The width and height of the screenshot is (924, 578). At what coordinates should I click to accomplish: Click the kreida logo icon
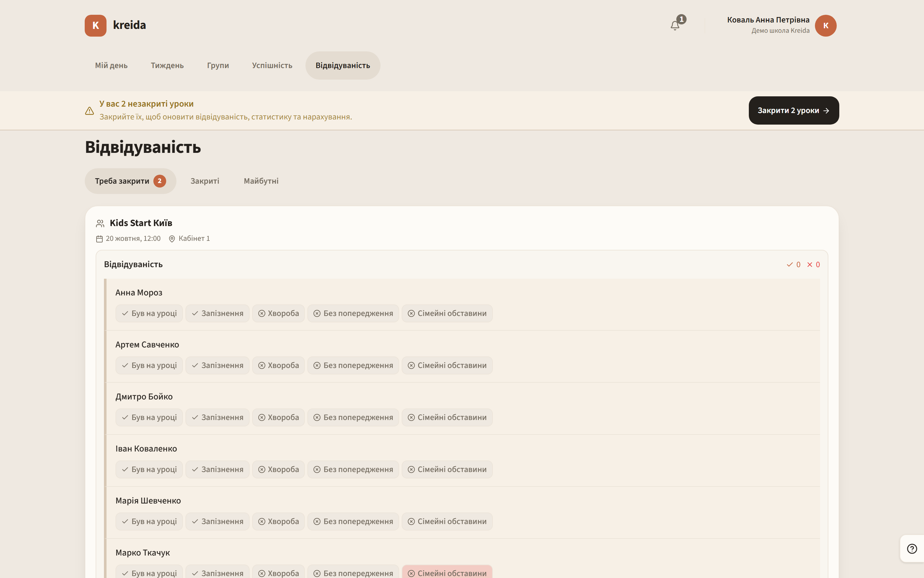tap(96, 26)
